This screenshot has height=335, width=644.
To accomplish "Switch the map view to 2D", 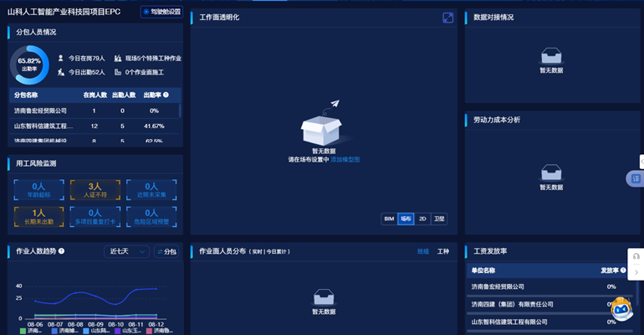I will pos(422,219).
